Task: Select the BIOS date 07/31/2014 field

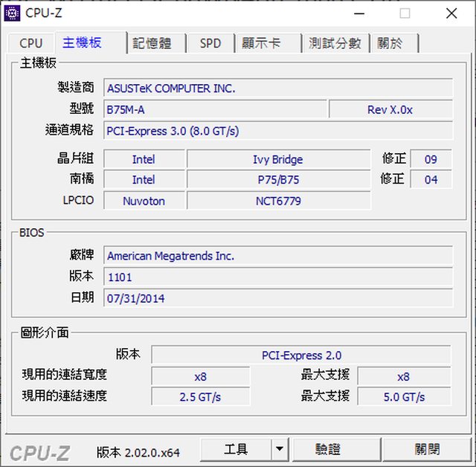Action: click(277, 298)
